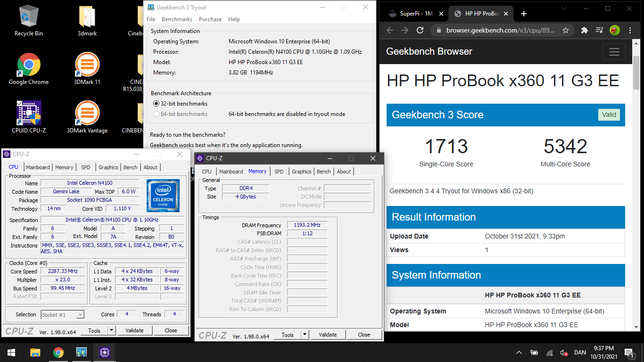Click the Intel Celeron logo in CPU-Z
The image size is (644, 362).
163,195
